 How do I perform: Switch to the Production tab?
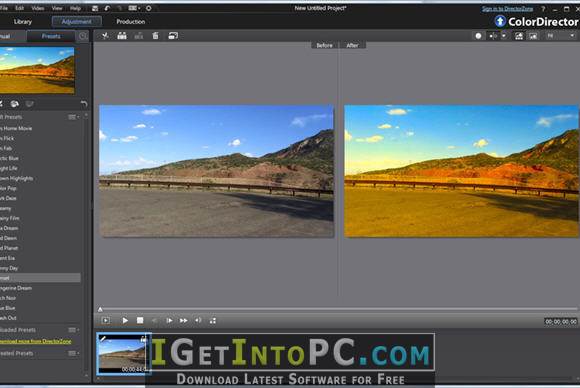[x=131, y=21]
